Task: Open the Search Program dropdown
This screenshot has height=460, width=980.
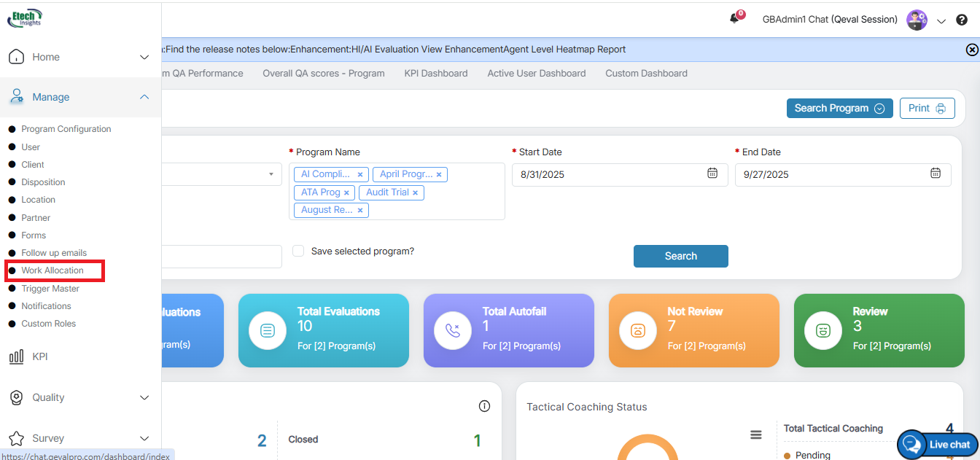Action: pos(839,108)
